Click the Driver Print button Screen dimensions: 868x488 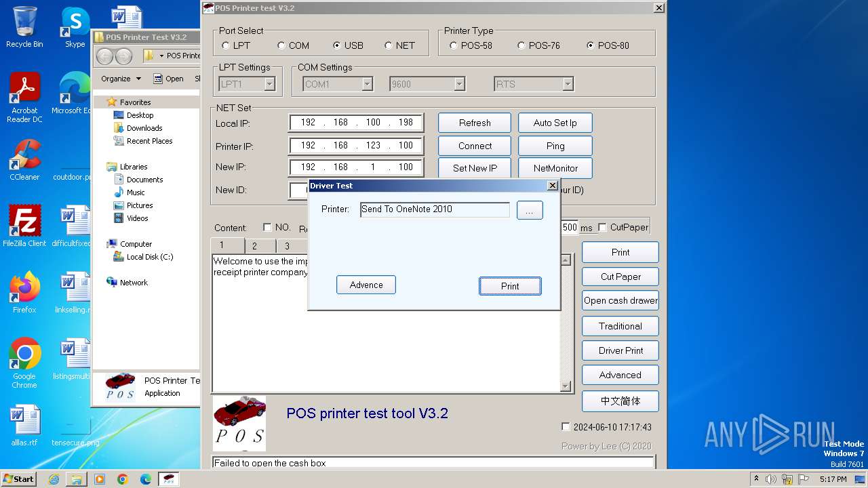click(620, 350)
